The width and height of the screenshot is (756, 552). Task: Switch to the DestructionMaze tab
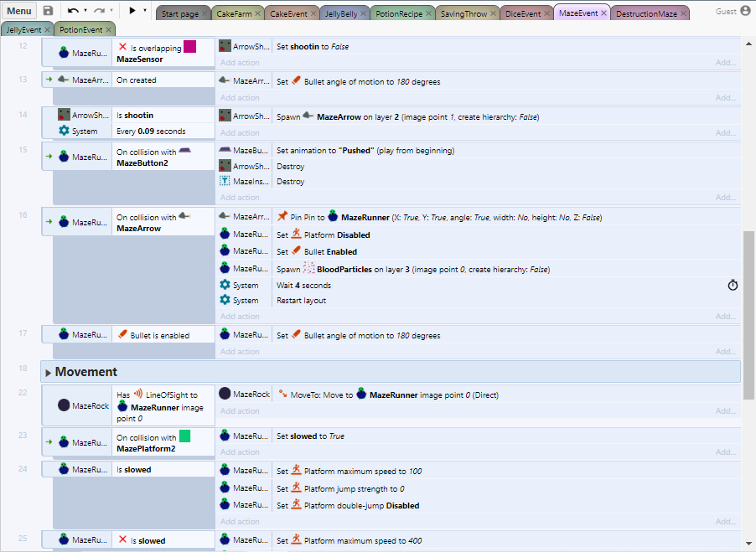coord(645,14)
